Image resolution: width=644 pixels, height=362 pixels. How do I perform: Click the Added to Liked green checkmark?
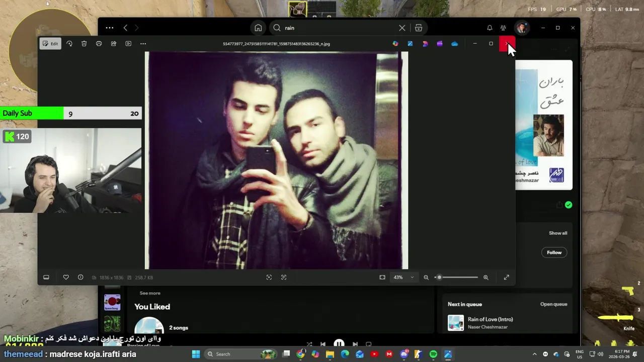click(569, 205)
